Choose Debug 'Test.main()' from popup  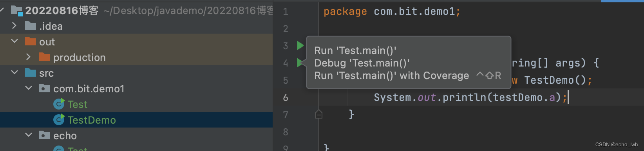362,63
